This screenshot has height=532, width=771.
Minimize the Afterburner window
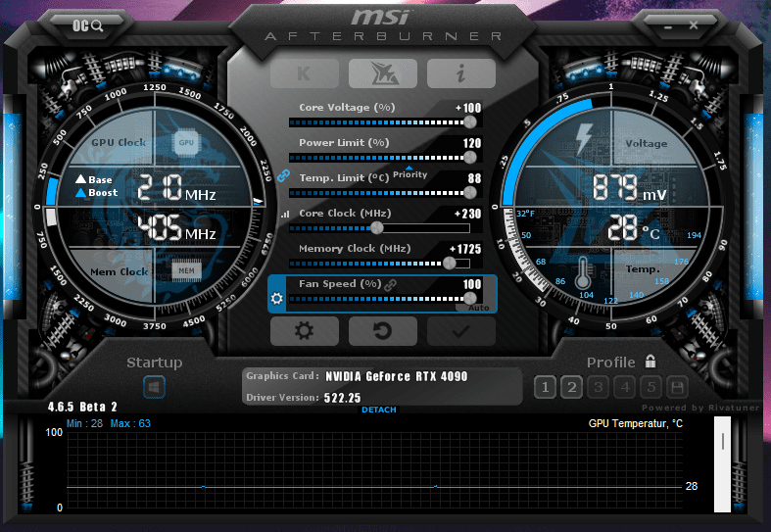point(668,26)
